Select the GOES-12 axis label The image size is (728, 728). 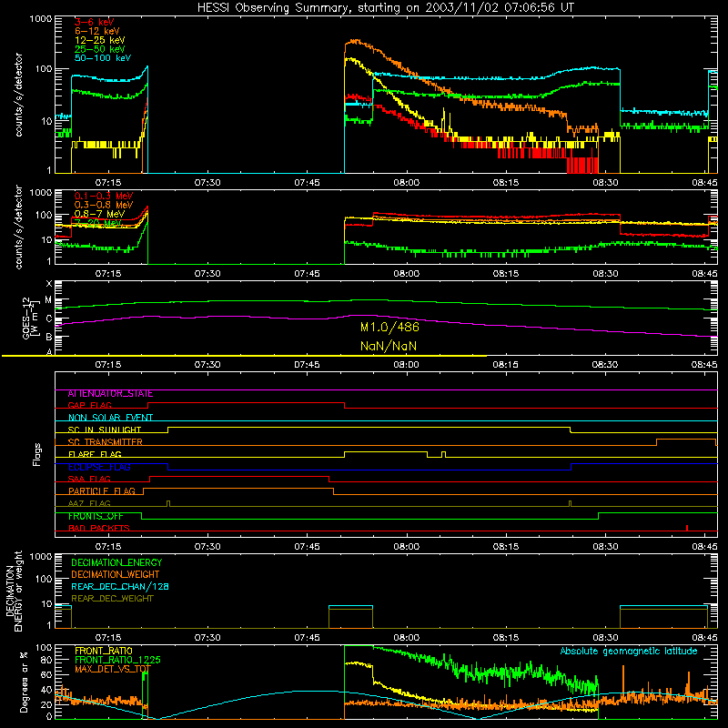pyautogui.click(x=30, y=318)
